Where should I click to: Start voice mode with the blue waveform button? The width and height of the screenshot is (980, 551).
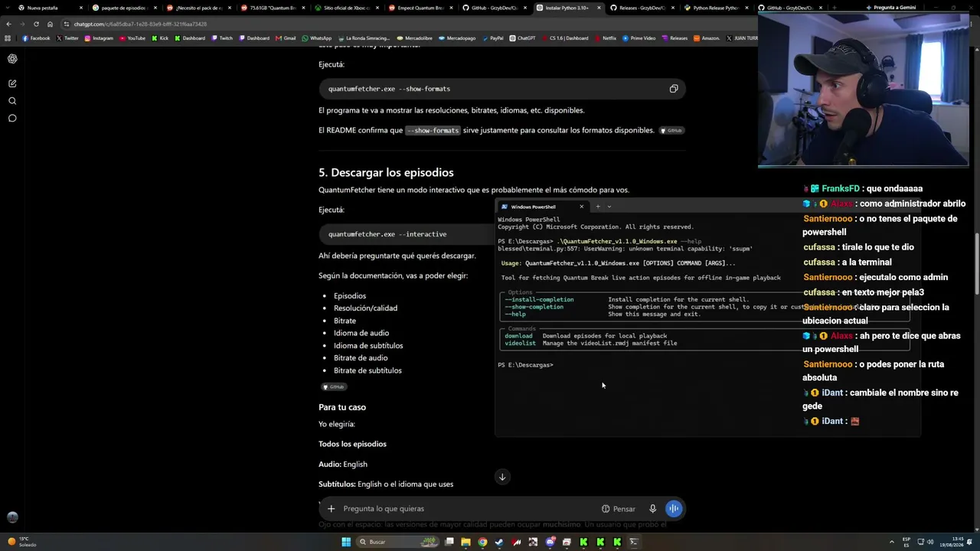pyautogui.click(x=674, y=509)
